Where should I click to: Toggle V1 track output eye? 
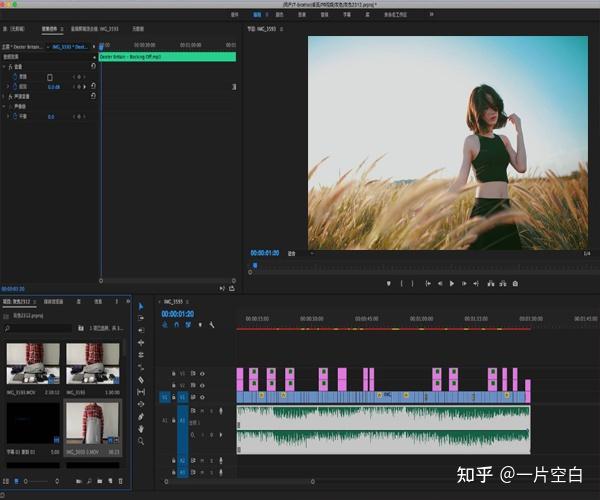coord(202,397)
